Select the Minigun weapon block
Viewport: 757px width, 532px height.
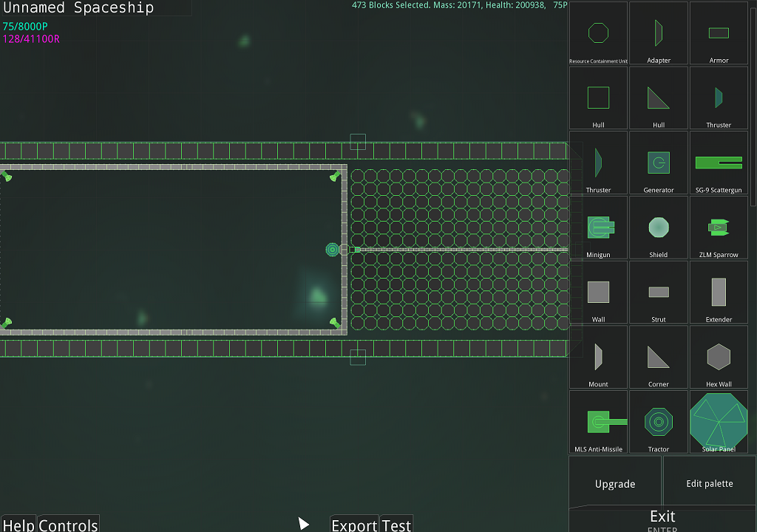(598, 228)
